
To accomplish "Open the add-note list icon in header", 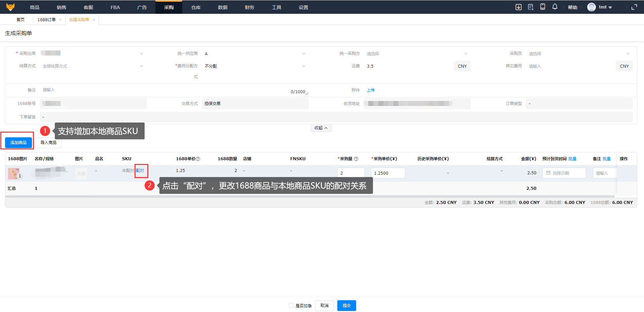I will click(530, 7).
